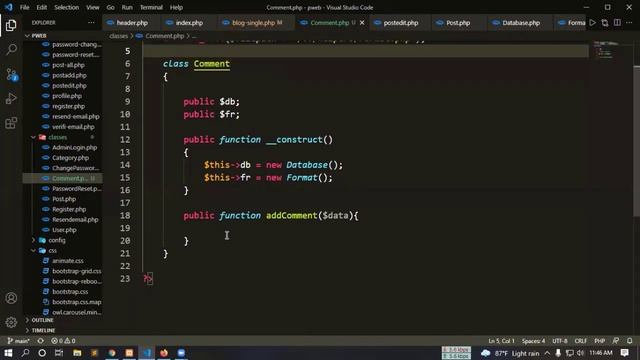
Task: Change indentation via Spaces: 4
Action: point(533,340)
